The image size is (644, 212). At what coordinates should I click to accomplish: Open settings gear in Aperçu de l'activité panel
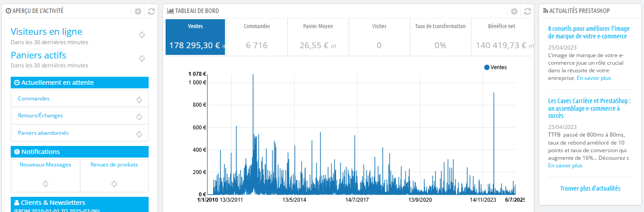[138, 12]
